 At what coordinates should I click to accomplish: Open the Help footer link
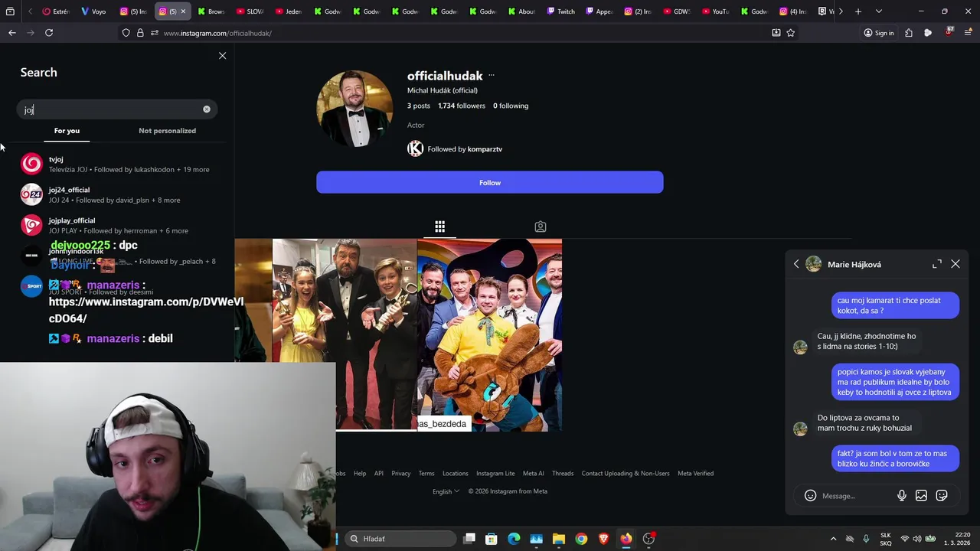pos(360,474)
